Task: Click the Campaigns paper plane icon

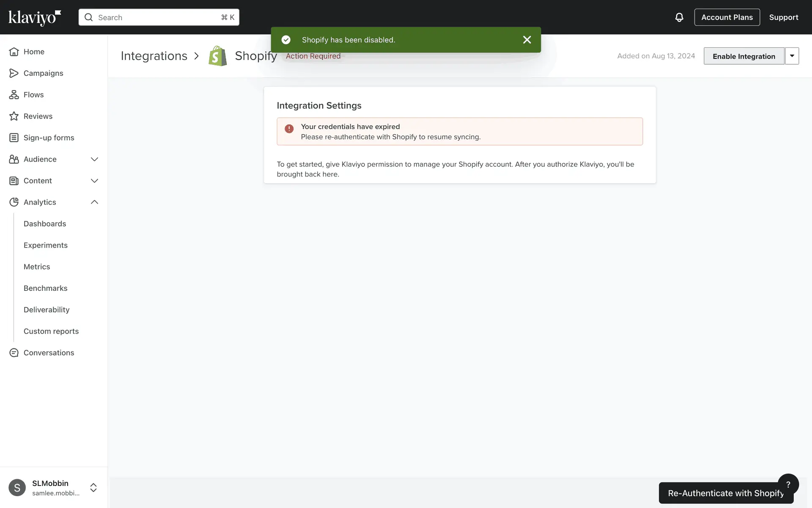Action: (14, 73)
